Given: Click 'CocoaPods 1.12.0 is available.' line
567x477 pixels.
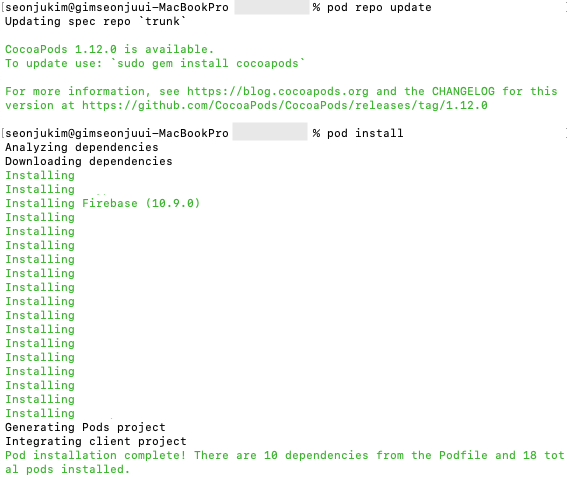Looking at the screenshot, I should (109, 50).
